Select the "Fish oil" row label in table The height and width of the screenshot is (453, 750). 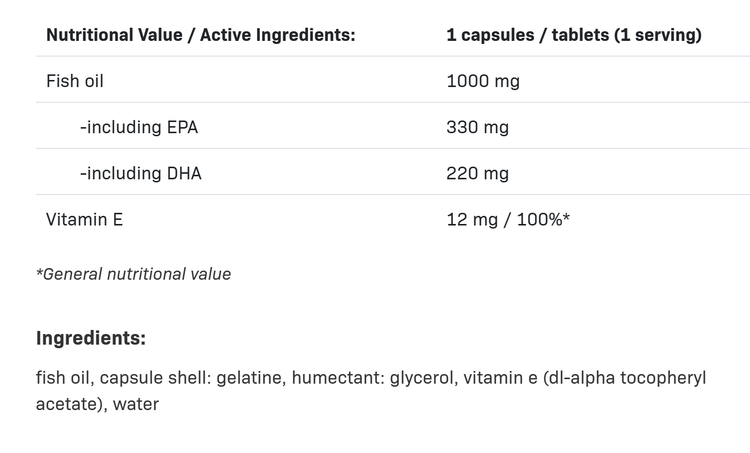click(x=75, y=81)
